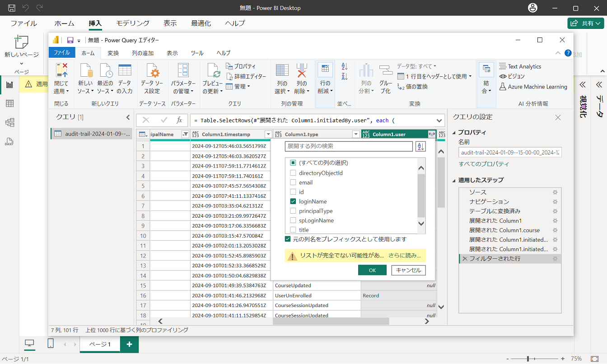Check directoryObjectId checkbox
Screen dimensions: 607x364
click(293, 173)
